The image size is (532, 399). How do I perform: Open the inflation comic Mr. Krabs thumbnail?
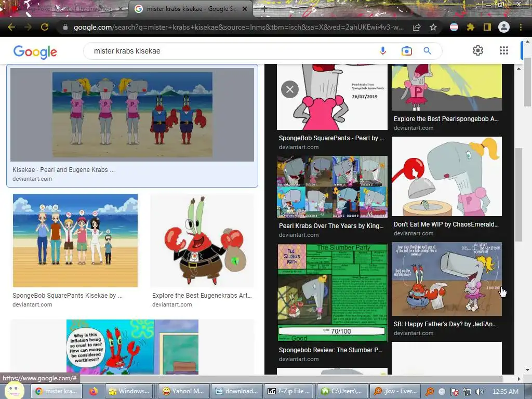[132, 347]
